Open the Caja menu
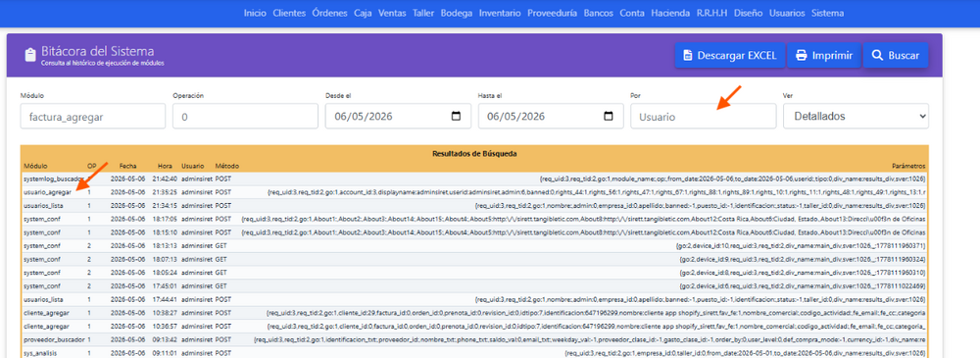 [363, 13]
